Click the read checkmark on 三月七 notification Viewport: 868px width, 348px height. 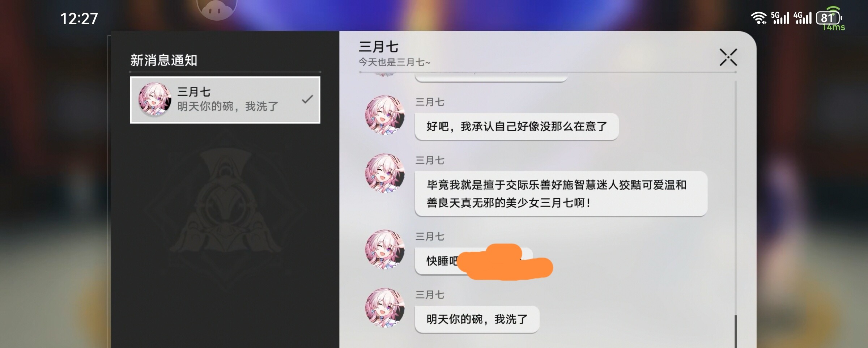point(307,99)
